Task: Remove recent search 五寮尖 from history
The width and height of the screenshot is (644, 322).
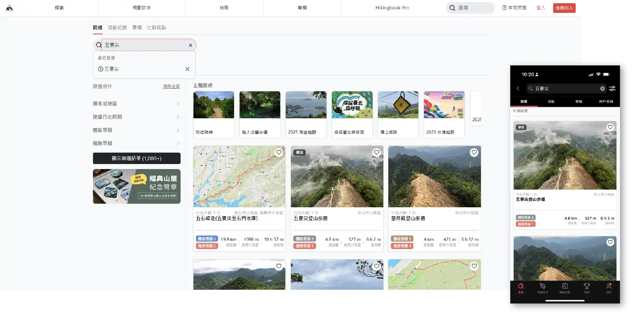Action: coord(187,69)
